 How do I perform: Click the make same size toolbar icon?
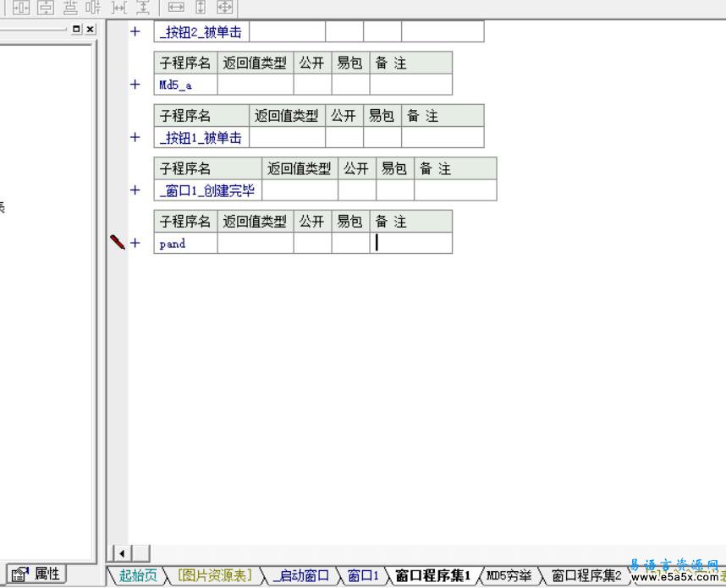(225, 8)
